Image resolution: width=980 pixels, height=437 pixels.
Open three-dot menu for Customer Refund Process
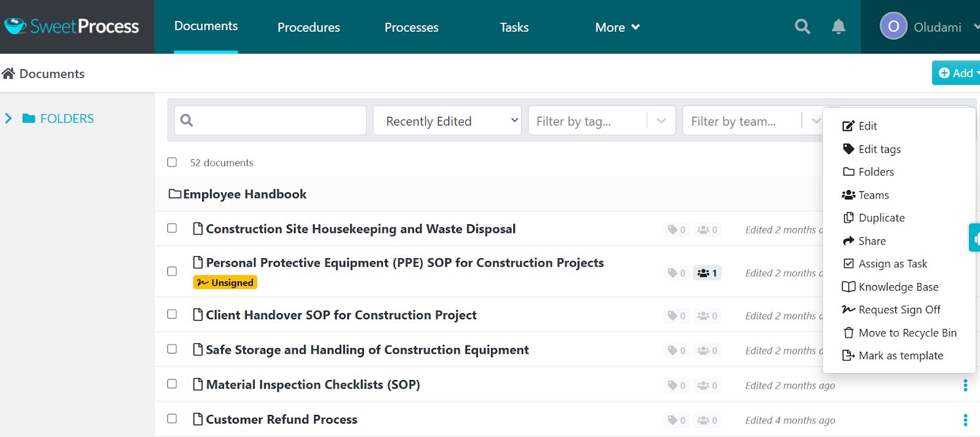point(965,420)
